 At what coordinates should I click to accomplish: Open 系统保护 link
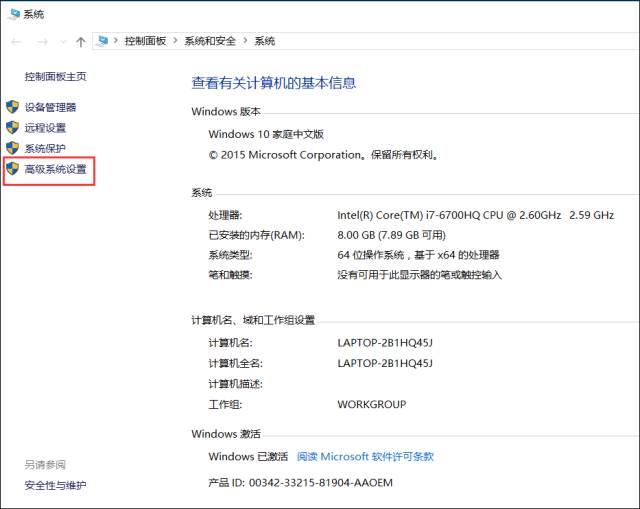click(45, 148)
